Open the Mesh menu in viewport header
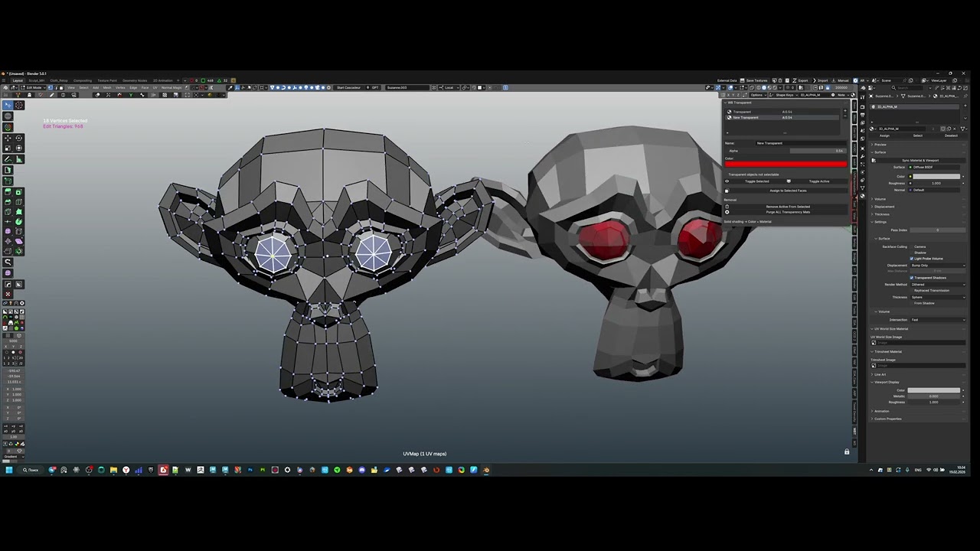This screenshot has height=551, width=980. click(107, 87)
